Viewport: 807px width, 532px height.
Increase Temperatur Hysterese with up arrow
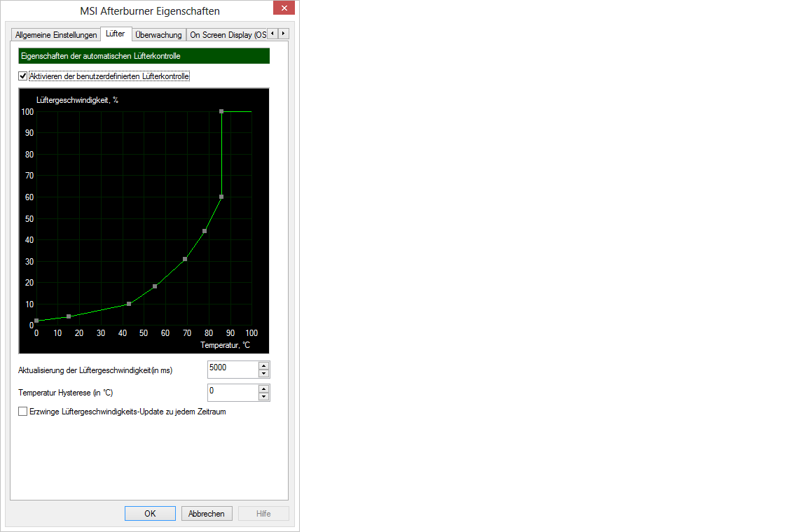(x=264, y=389)
